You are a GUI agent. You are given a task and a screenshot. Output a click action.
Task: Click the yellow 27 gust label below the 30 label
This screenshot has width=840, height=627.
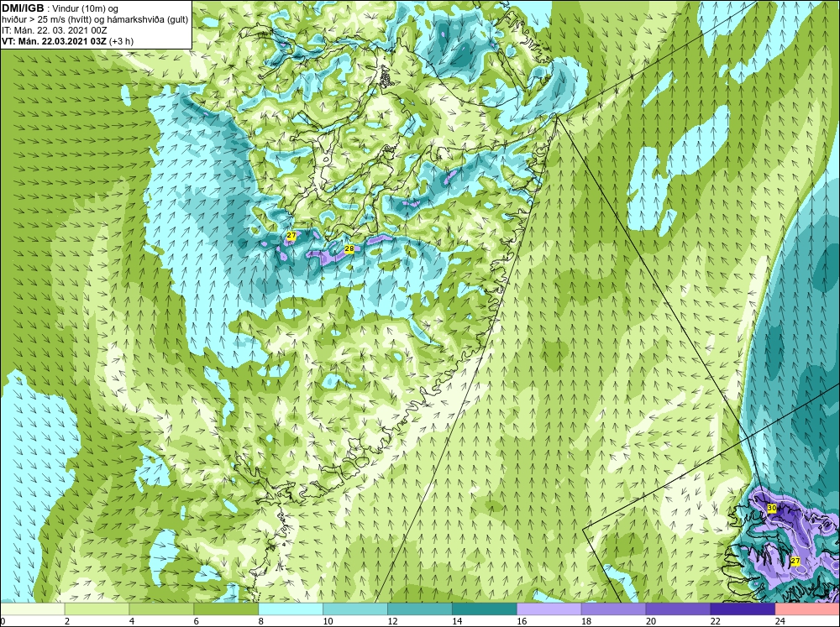pyautogui.click(x=795, y=562)
